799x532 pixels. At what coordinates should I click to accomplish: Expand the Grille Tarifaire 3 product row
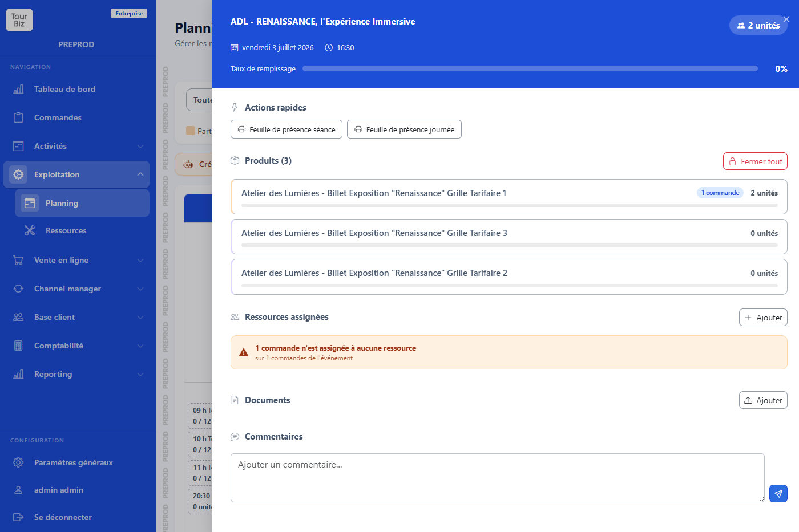point(509,237)
